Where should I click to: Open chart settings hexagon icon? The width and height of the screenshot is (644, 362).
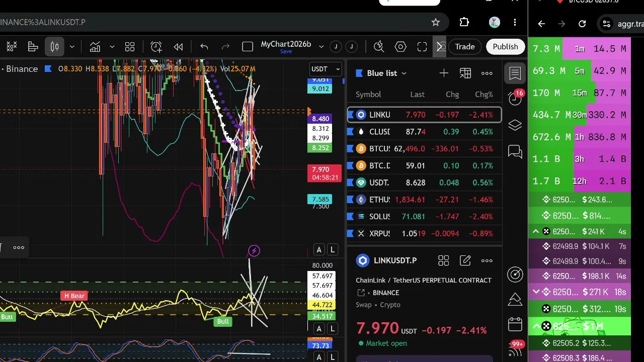(400, 47)
